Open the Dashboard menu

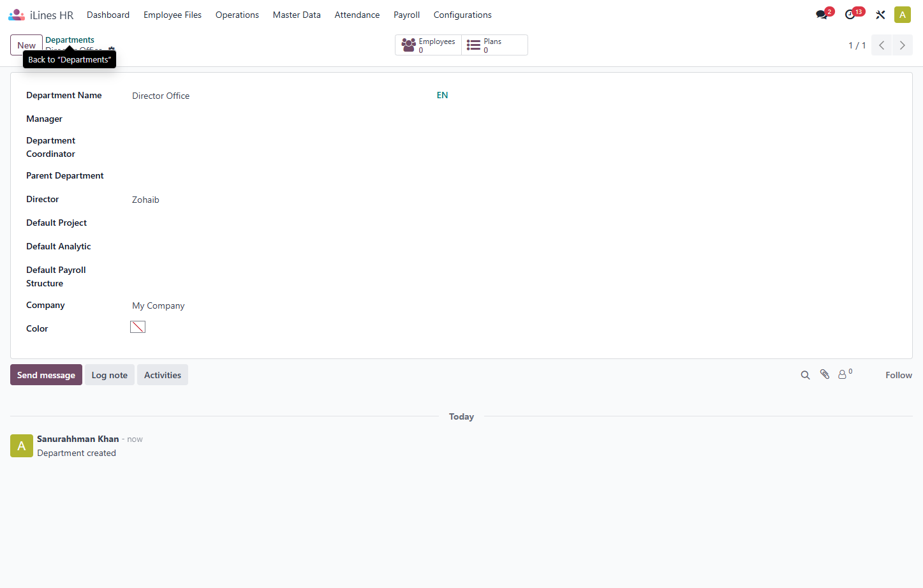tap(108, 15)
